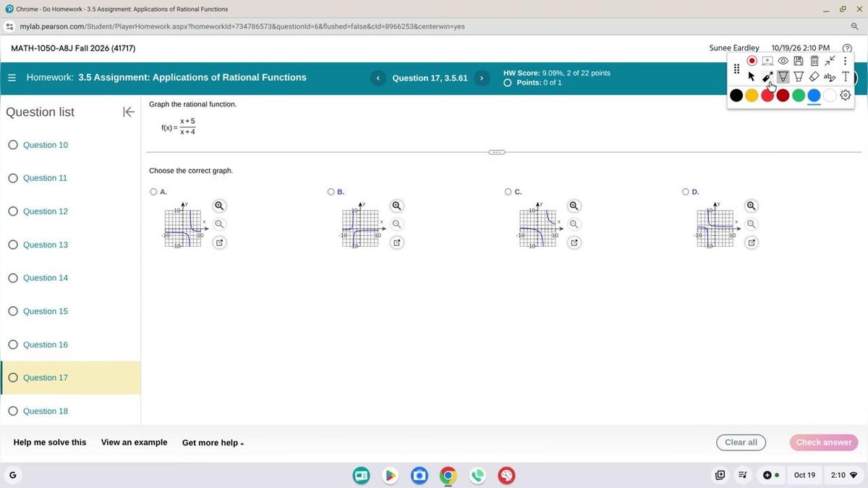Open the Play Store app on the shelf

390,476
